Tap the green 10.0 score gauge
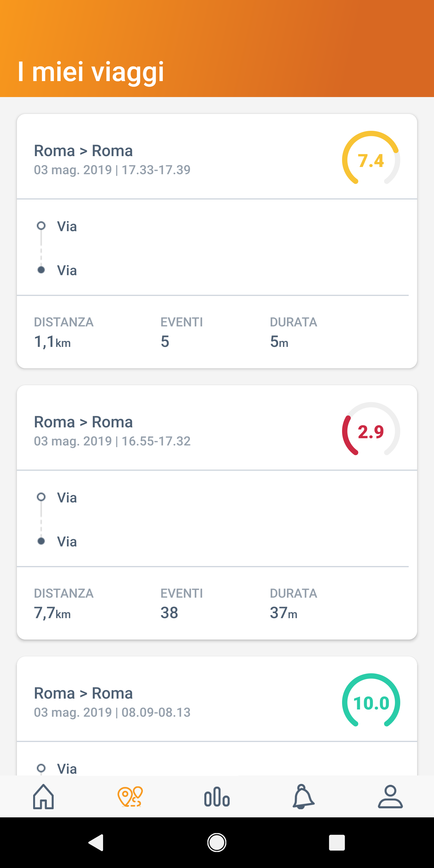 click(371, 703)
